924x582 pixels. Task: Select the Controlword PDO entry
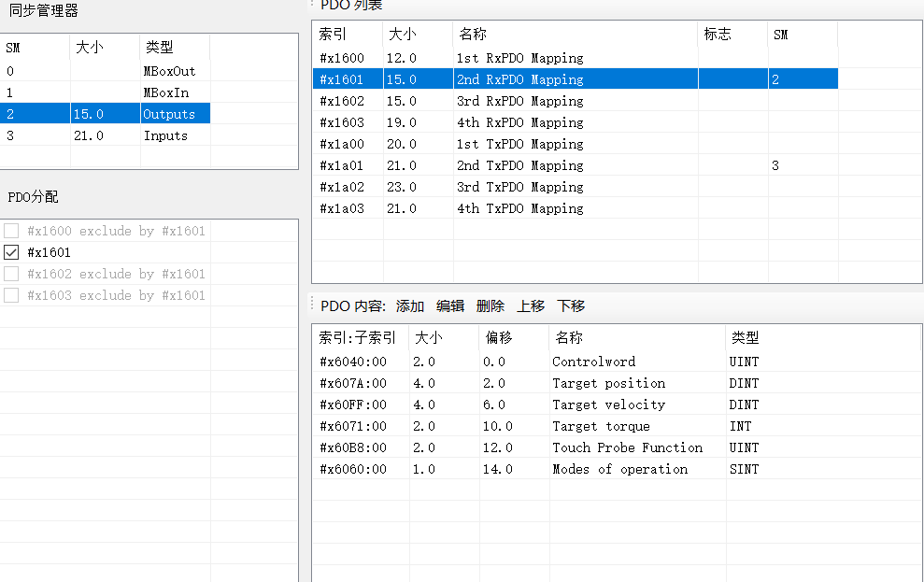tap(593, 362)
